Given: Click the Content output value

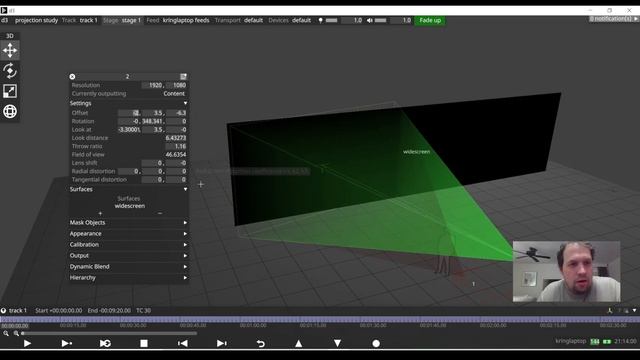Looking at the screenshot, I should [174, 93].
